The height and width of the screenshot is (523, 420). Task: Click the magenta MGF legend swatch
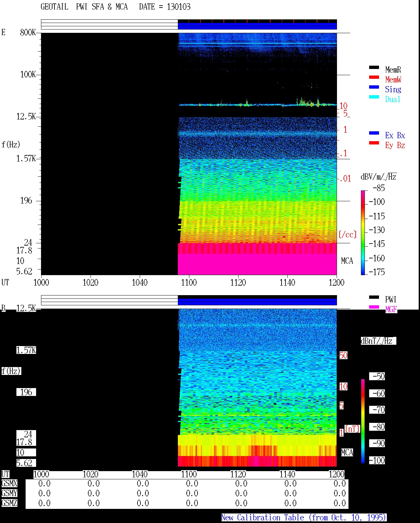[x=374, y=307]
